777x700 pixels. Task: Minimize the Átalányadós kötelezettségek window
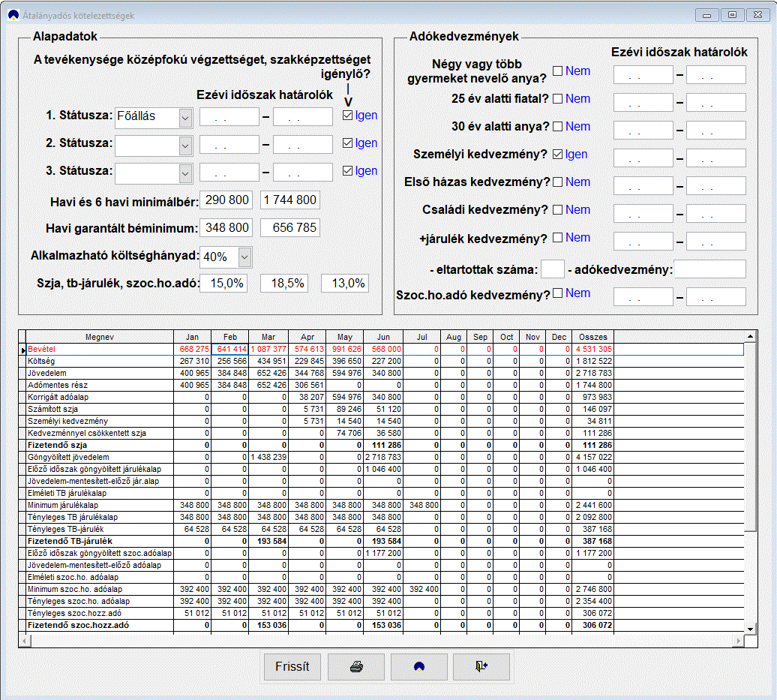[x=707, y=15]
